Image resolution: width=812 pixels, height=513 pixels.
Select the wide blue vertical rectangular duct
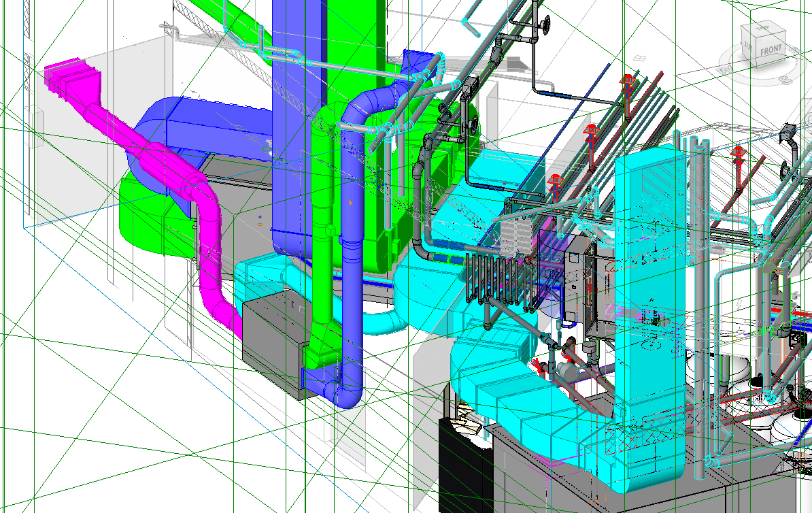click(292, 136)
